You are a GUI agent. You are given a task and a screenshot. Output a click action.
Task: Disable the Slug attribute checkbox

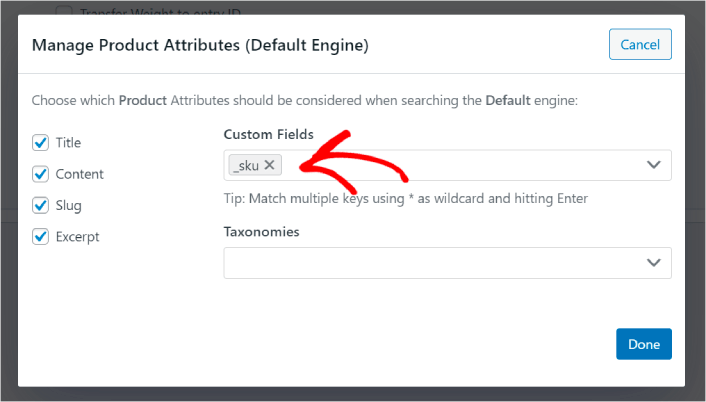tap(41, 205)
